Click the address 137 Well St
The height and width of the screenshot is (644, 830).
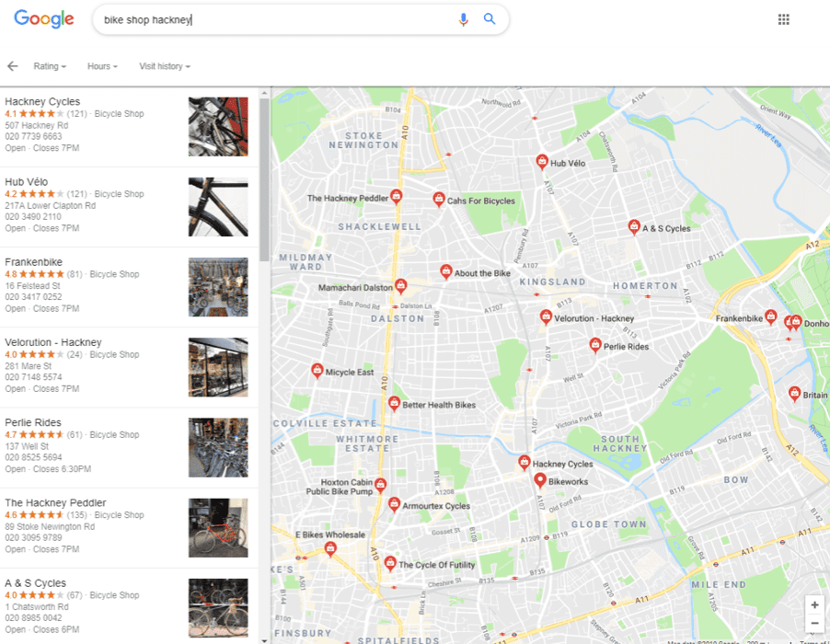pos(27,446)
